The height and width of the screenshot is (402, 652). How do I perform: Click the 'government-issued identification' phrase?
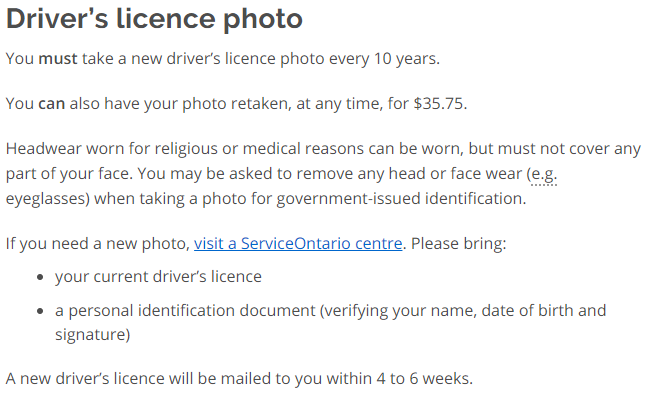tap(399, 199)
